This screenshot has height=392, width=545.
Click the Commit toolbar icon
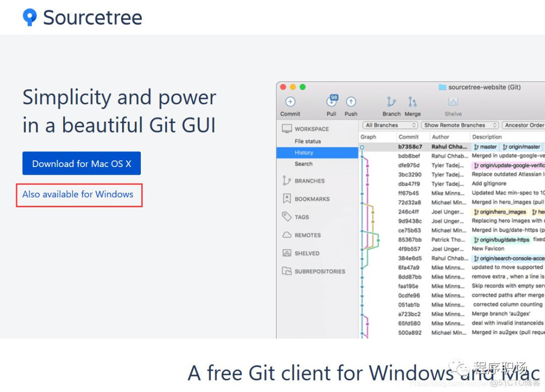click(290, 102)
